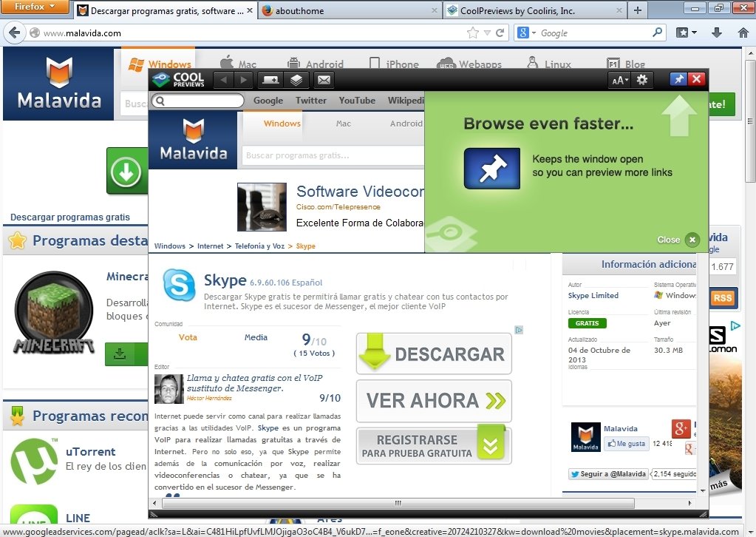Click the VER AHORA button

coord(434,401)
